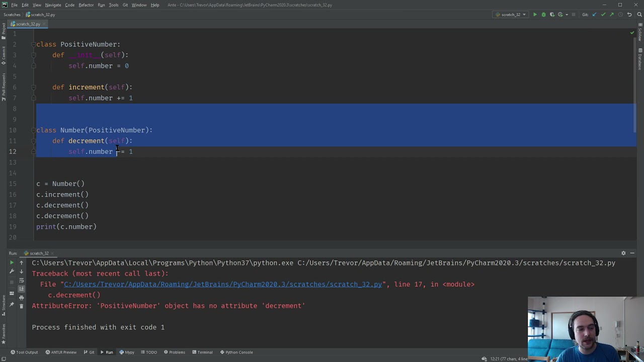Screen dimensions: 644x362
Task: Collapse the __init__ method fold marker
Action: pos(33,55)
